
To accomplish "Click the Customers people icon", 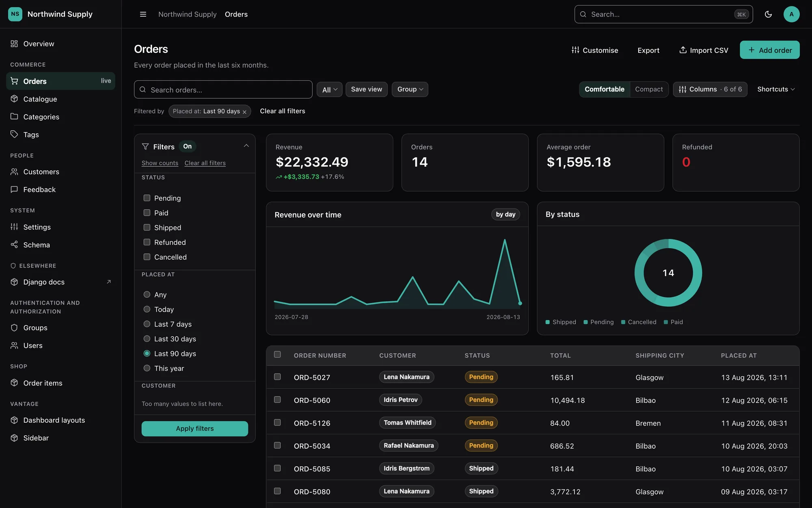I will (14, 172).
